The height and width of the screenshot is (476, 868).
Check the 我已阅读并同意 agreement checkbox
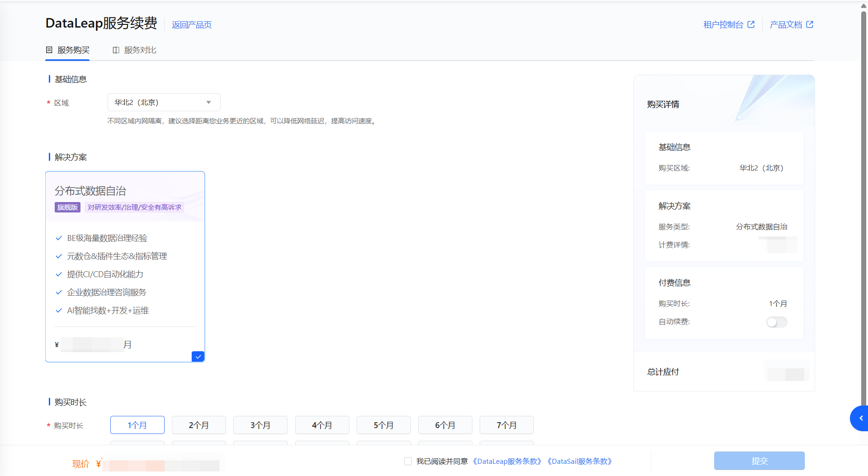pos(408,461)
